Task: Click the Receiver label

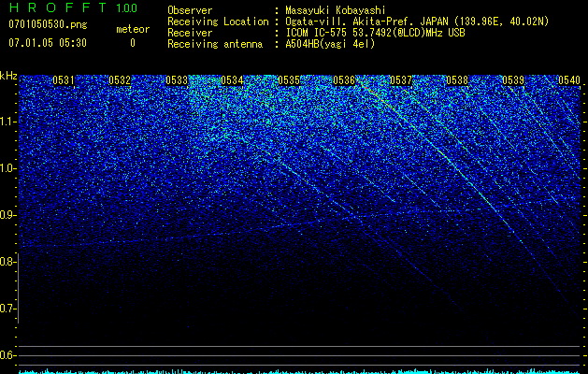Action: tap(190, 33)
